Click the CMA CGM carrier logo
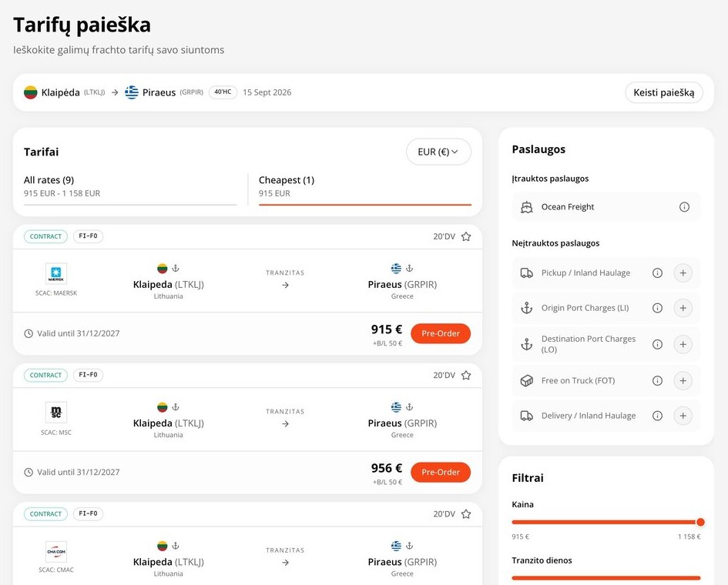This screenshot has width=728, height=585. coord(56,552)
